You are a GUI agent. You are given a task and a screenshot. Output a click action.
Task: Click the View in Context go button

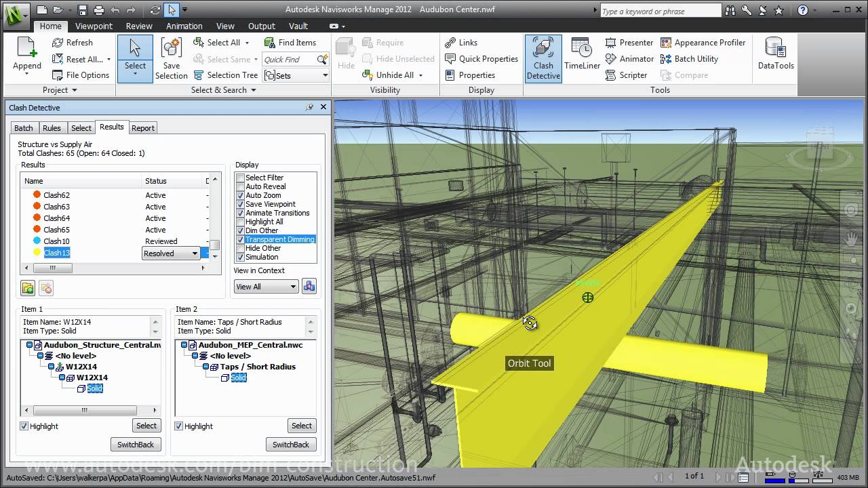[x=309, y=286]
